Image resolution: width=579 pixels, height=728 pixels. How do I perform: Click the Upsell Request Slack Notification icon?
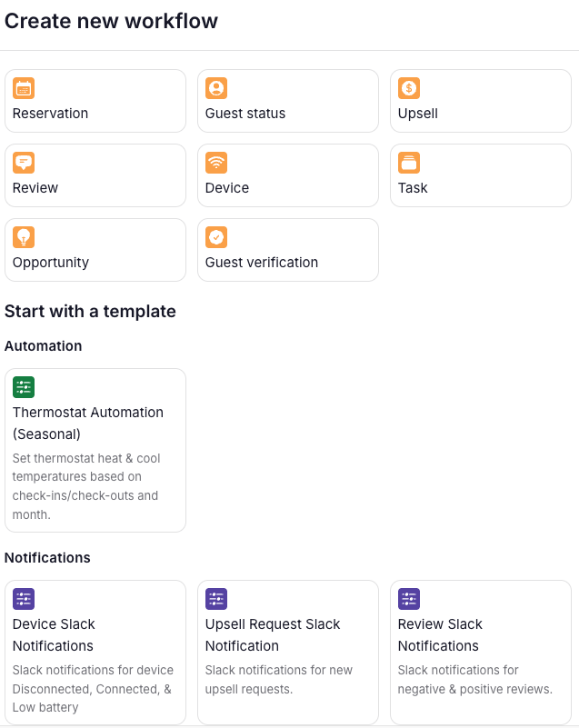[x=216, y=599]
